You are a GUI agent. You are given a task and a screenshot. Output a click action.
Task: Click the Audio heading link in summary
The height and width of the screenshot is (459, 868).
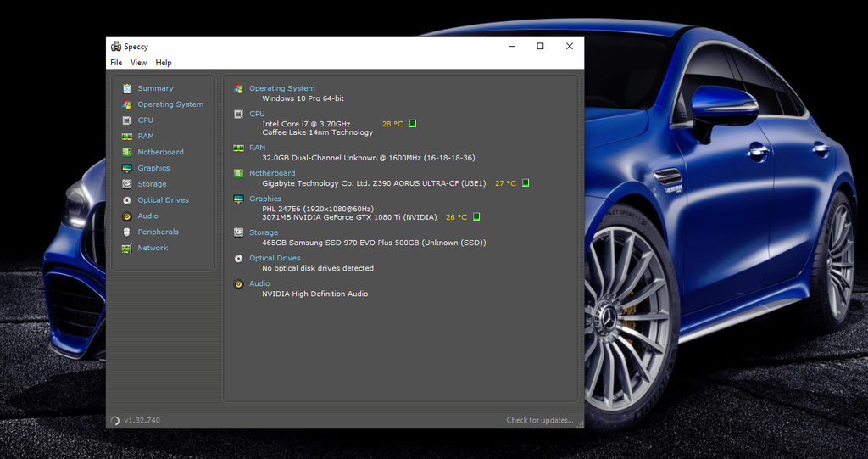(x=259, y=284)
